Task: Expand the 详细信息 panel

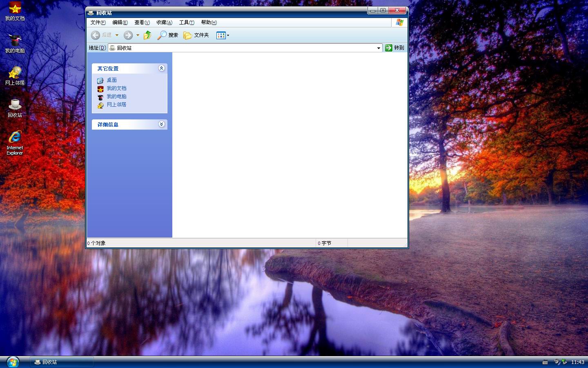Action: (x=161, y=124)
